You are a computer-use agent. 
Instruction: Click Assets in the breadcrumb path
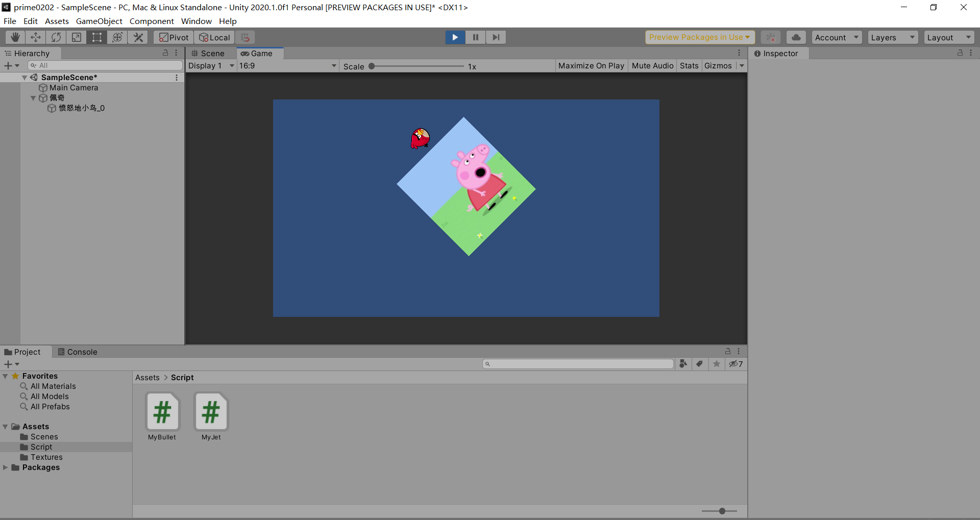point(148,378)
